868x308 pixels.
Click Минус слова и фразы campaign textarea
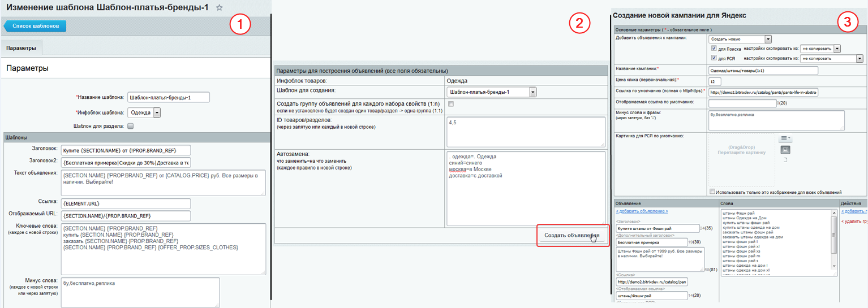[776, 120]
